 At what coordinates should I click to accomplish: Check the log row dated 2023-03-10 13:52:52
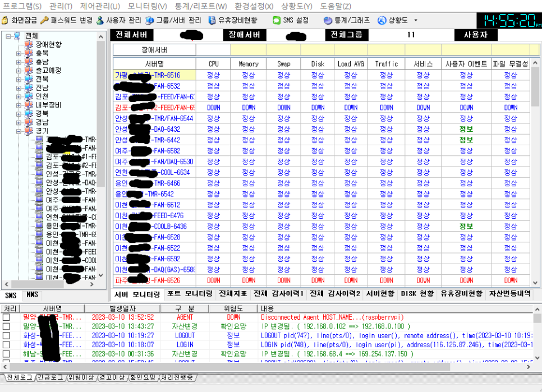[6, 317]
